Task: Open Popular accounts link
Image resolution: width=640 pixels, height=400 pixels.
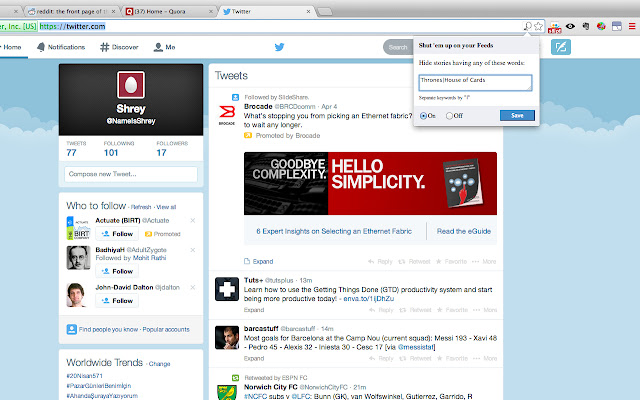Action: (x=166, y=329)
